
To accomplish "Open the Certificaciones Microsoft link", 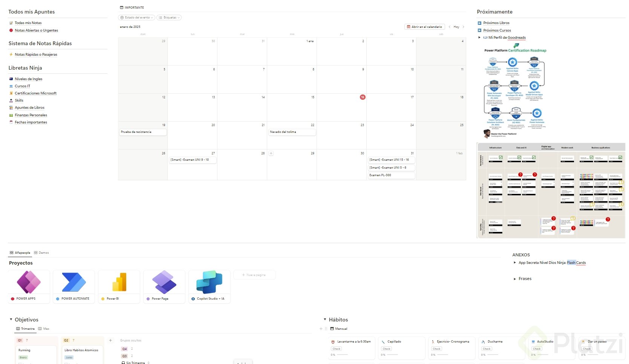I will (36, 93).
